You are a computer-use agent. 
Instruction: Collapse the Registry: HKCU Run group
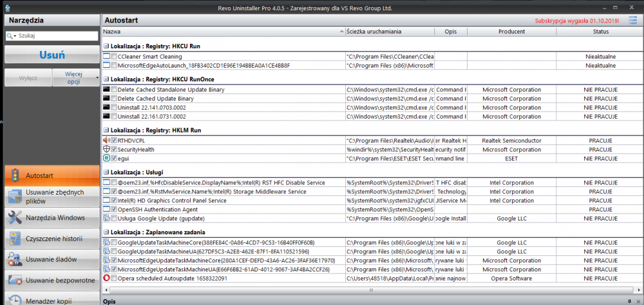106,46
